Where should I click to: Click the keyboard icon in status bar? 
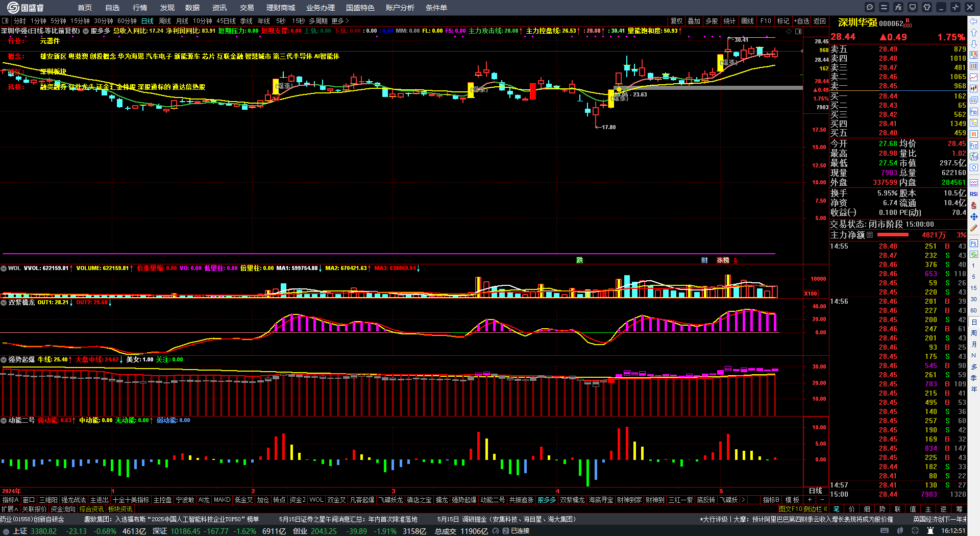885,531
